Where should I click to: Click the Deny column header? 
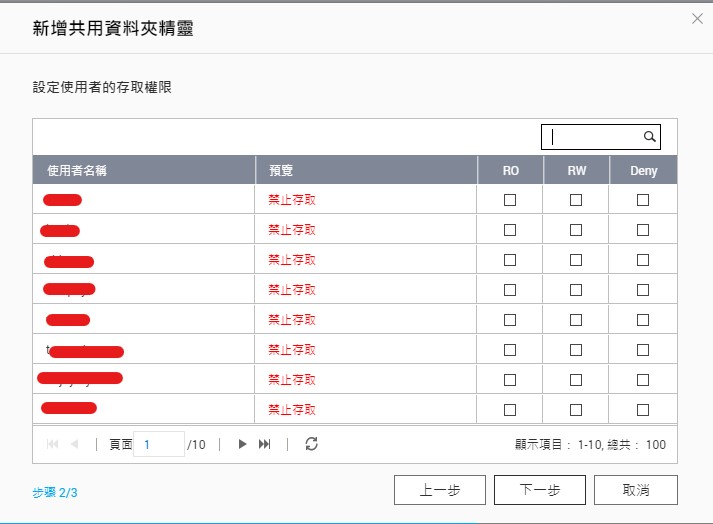click(x=643, y=170)
